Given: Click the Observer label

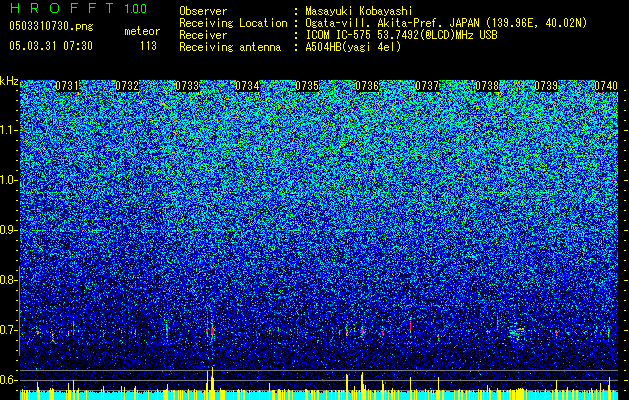Looking at the screenshot, I should point(203,11).
